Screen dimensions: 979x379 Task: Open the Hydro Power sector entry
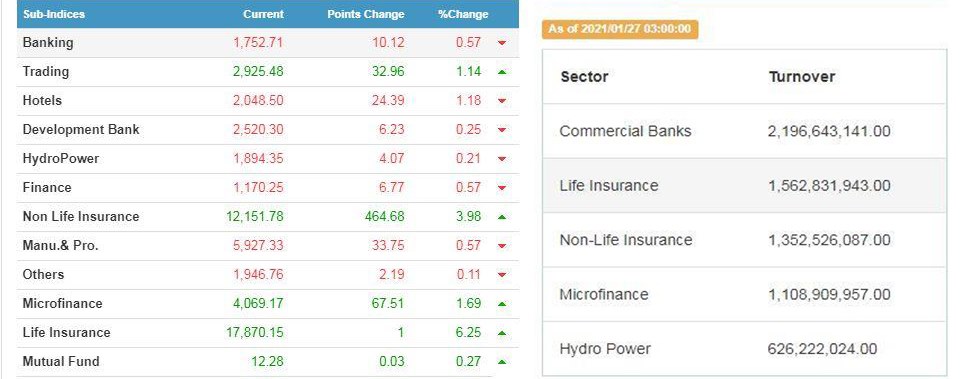pos(744,348)
